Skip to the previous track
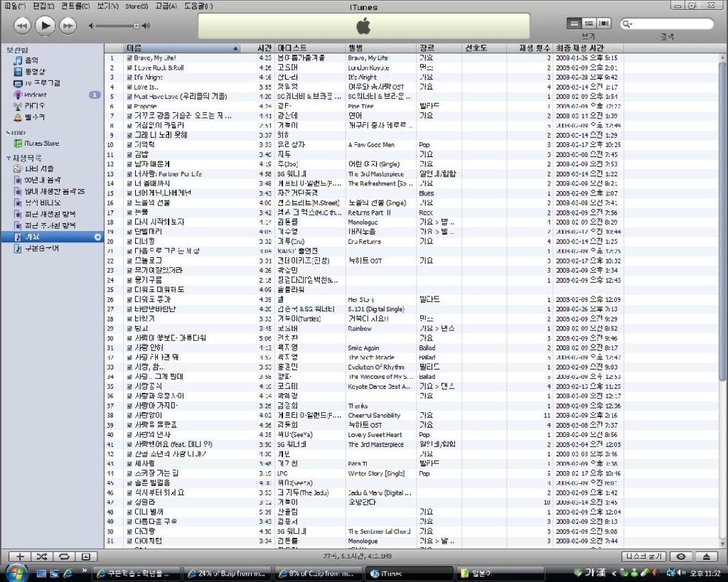This screenshot has width=728, height=582. coord(21,26)
